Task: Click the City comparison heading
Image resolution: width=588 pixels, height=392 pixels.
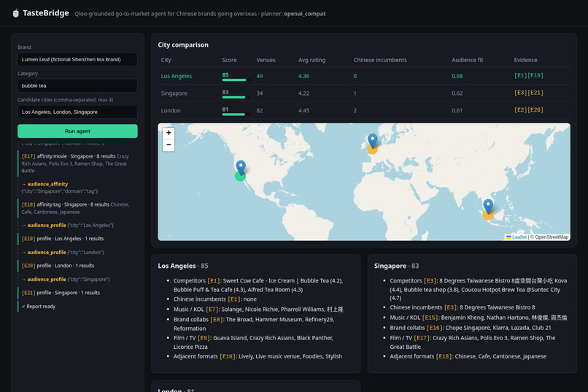Action: coord(183,45)
